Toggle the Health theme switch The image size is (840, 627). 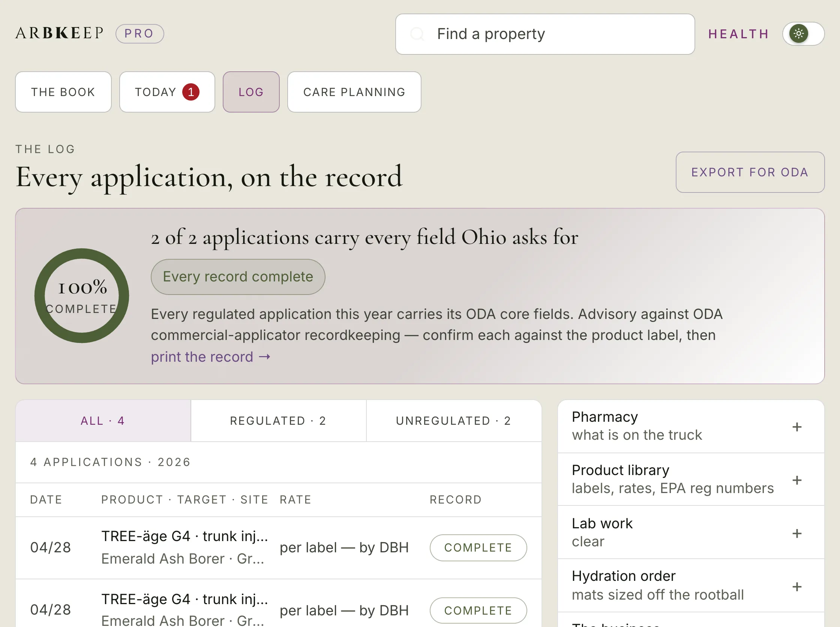803,34
